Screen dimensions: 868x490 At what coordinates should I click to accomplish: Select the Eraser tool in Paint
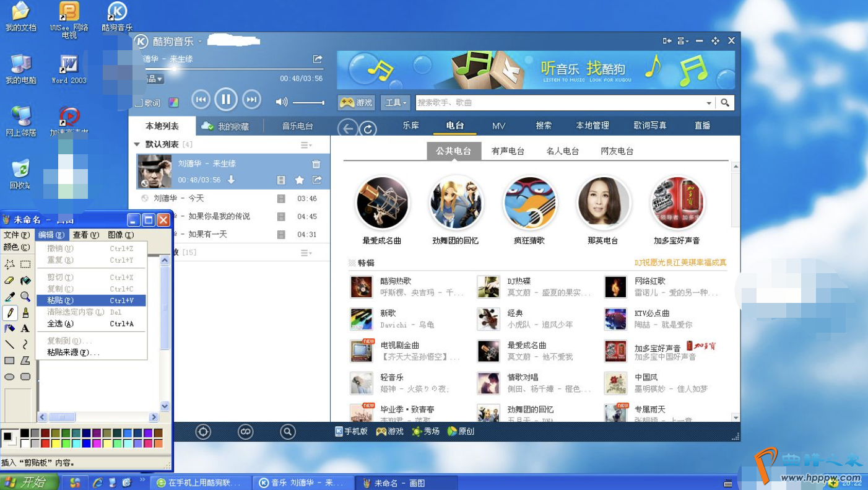9,281
